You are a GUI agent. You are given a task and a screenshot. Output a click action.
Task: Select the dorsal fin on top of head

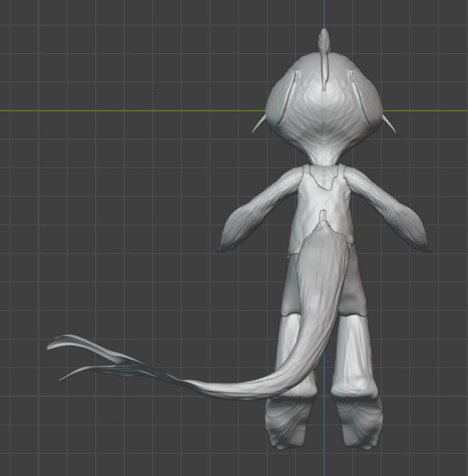click(x=324, y=59)
